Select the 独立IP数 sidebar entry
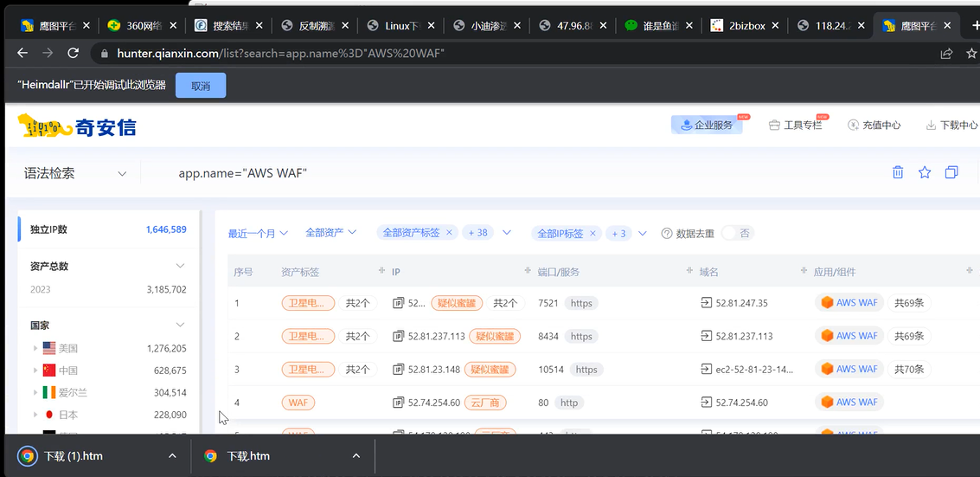Viewport: 980px width, 477px height. 108,229
